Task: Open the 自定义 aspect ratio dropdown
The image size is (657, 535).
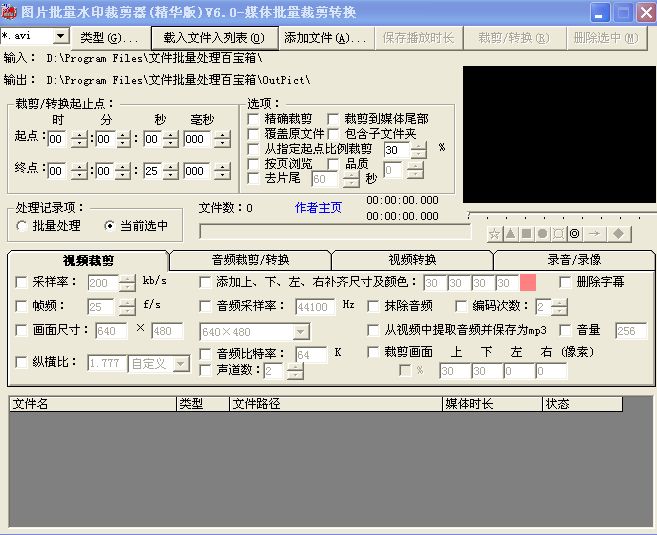Action: coord(181,364)
